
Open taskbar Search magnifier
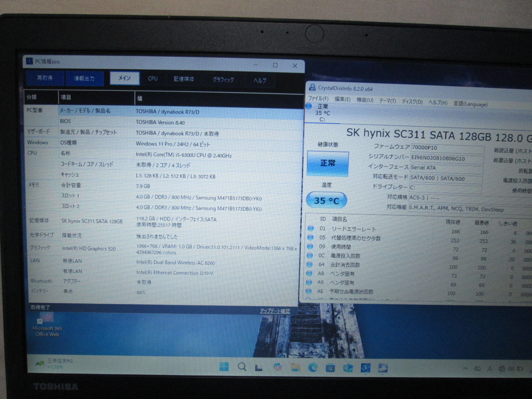[x=242, y=367]
